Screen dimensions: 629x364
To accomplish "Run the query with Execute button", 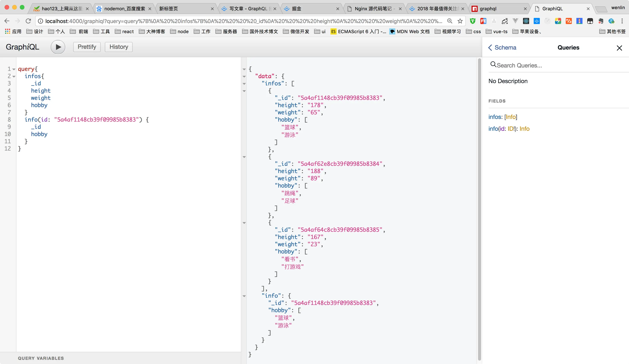I will coord(58,47).
